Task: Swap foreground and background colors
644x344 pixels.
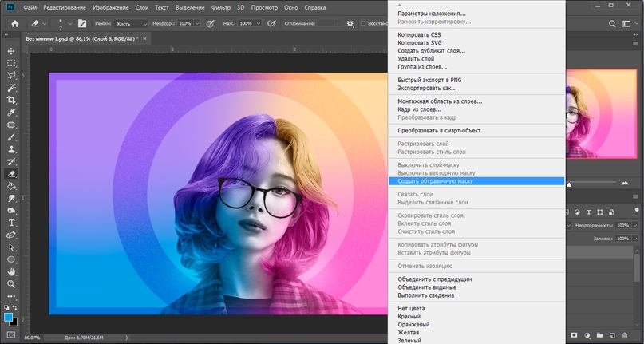Action: coord(15,307)
